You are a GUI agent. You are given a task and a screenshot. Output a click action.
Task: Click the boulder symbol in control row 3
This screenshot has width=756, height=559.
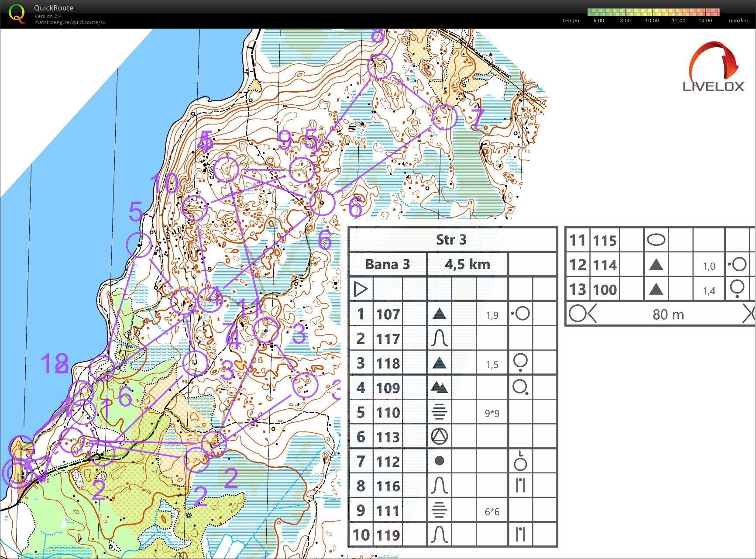(x=440, y=362)
